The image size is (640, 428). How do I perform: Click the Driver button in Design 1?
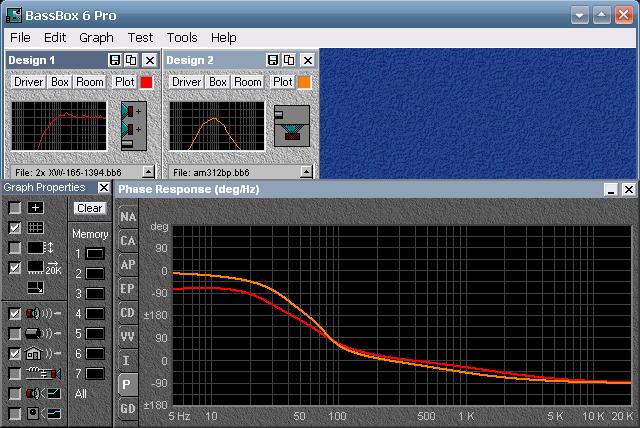29,82
